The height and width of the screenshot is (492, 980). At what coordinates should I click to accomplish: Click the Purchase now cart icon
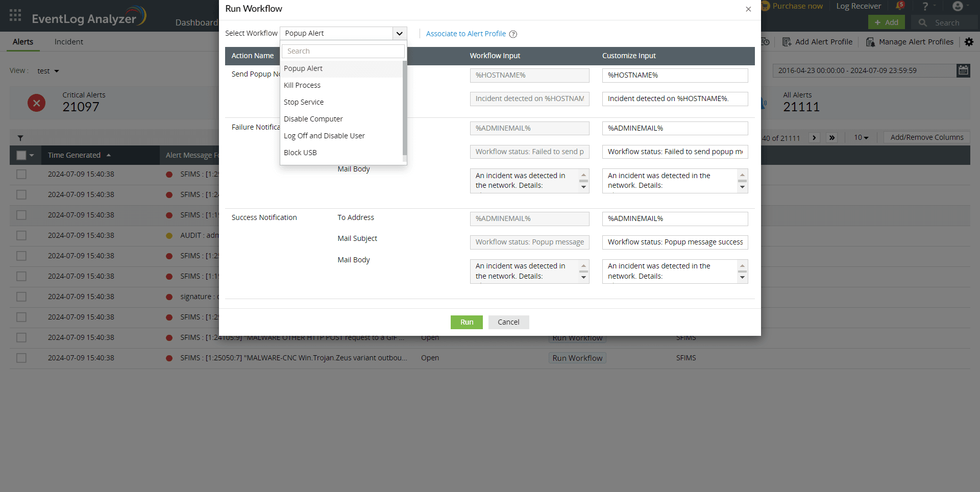[x=766, y=6]
